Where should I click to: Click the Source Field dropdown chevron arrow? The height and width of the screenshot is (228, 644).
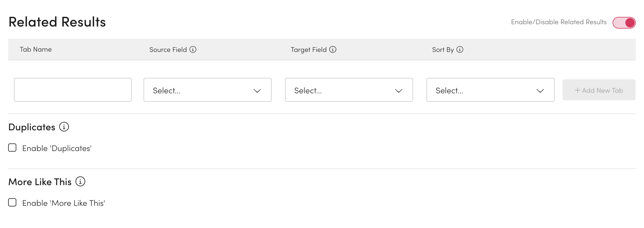[x=257, y=91]
